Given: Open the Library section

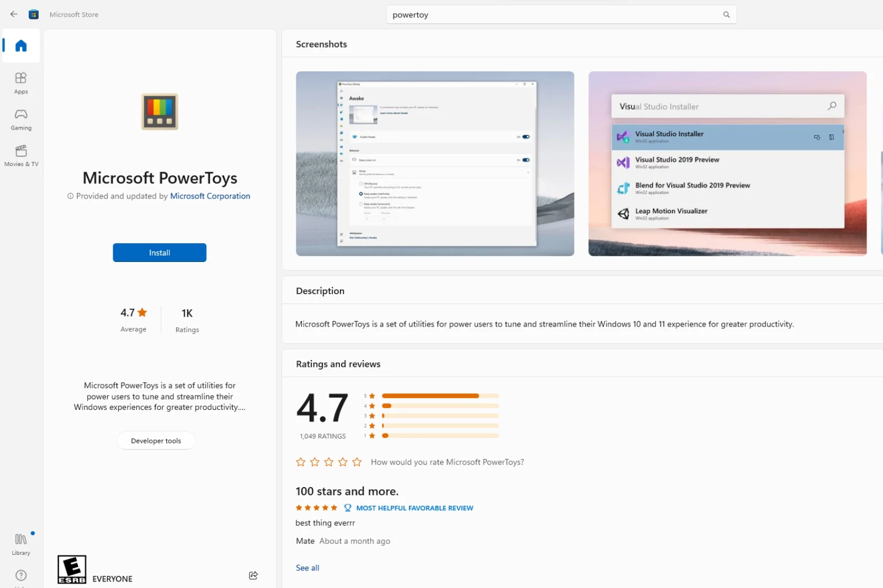Looking at the screenshot, I should tap(21, 544).
